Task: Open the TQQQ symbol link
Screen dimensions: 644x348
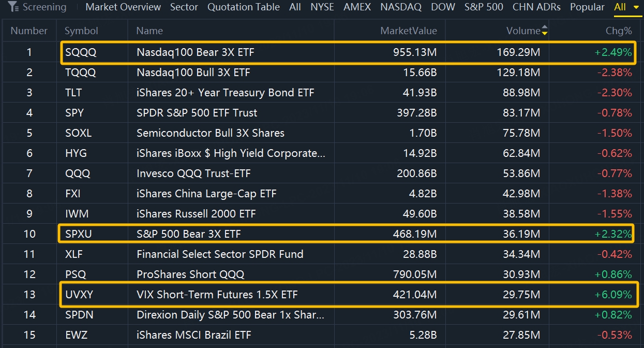Action: pyautogui.click(x=81, y=72)
